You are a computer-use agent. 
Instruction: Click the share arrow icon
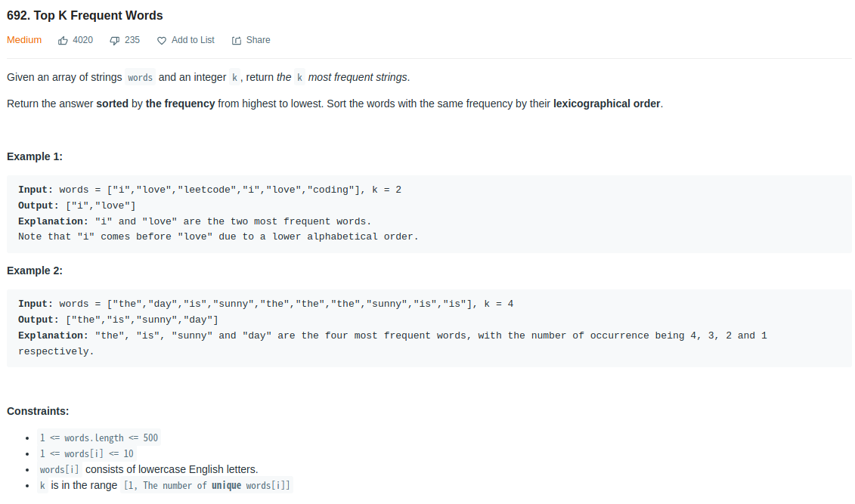(x=236, y=40)
